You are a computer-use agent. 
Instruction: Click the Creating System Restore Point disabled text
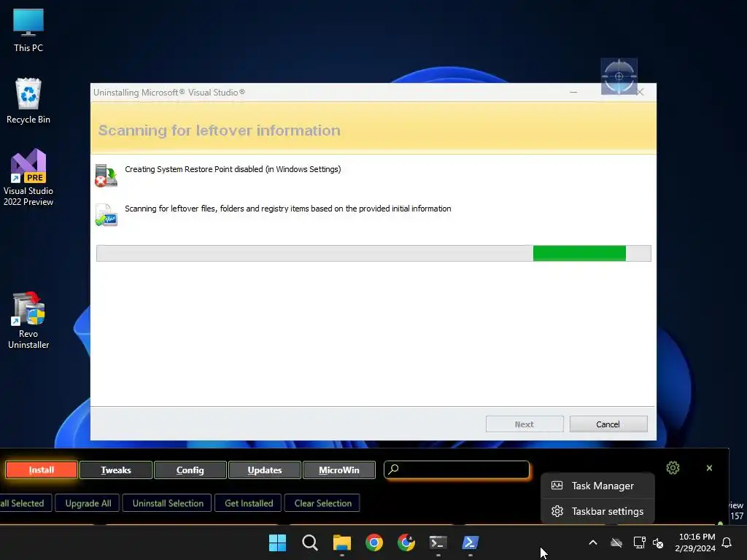[x=233, y=169]
